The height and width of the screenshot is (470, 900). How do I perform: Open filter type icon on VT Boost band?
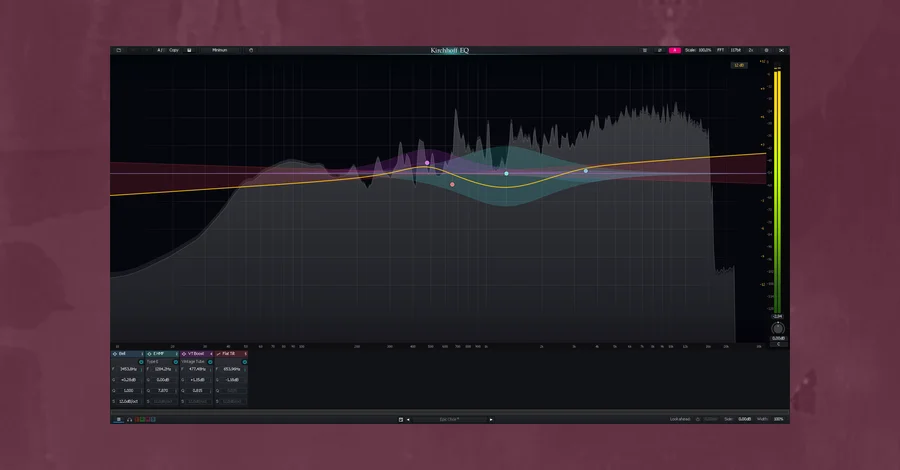[184, 354]
